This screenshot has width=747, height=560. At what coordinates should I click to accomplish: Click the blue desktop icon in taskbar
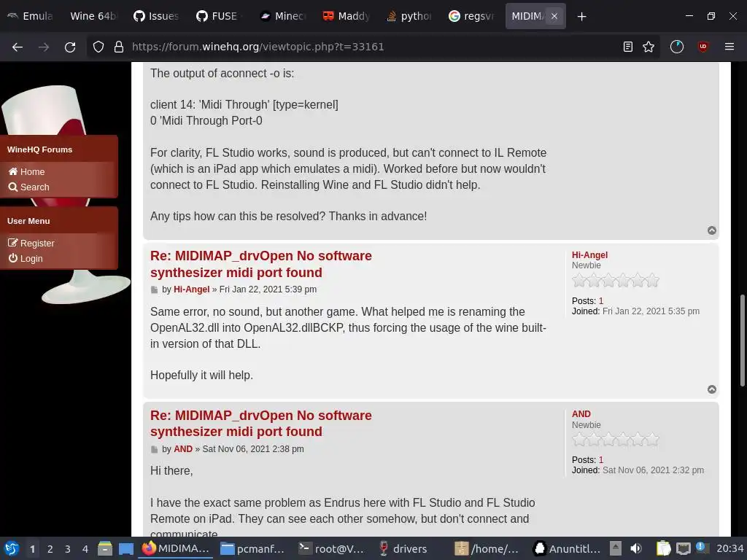coord(125,548)
